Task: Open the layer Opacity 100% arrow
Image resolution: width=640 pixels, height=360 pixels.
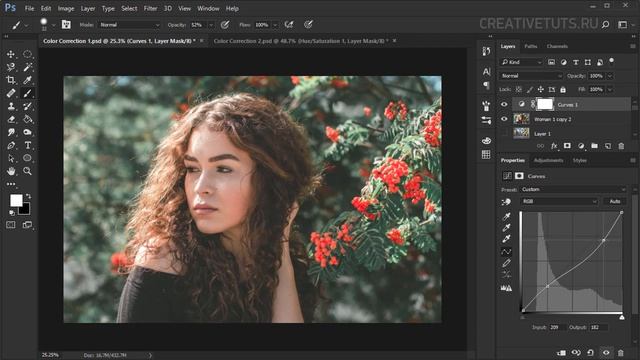Action: click(x=610, y=76)
